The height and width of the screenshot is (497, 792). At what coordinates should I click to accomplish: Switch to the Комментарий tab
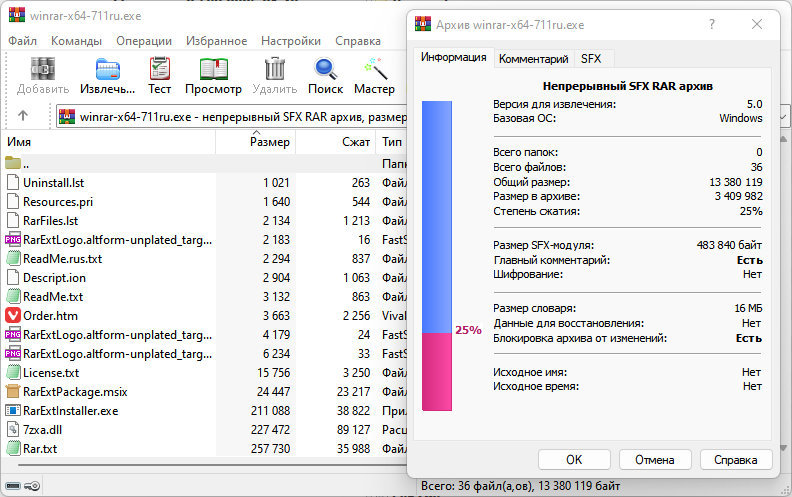click(x=533, y=59)
